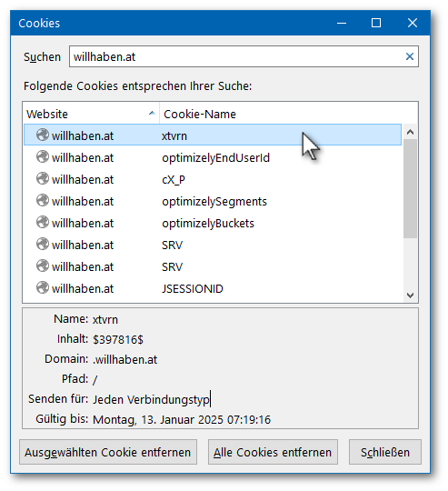This screenshot has width=448, height=491.
Task: Clear the search field with the X icon
Action: 410,56
